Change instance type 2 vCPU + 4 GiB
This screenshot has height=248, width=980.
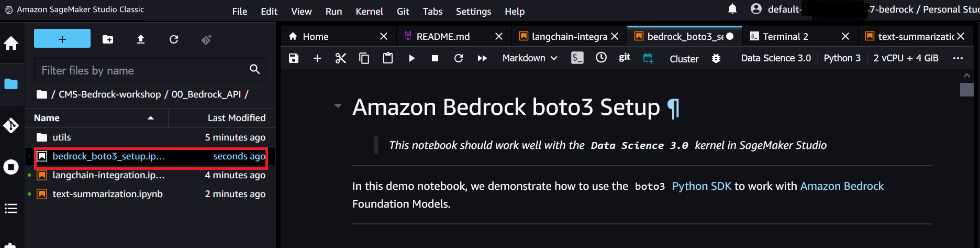point(906,58)
